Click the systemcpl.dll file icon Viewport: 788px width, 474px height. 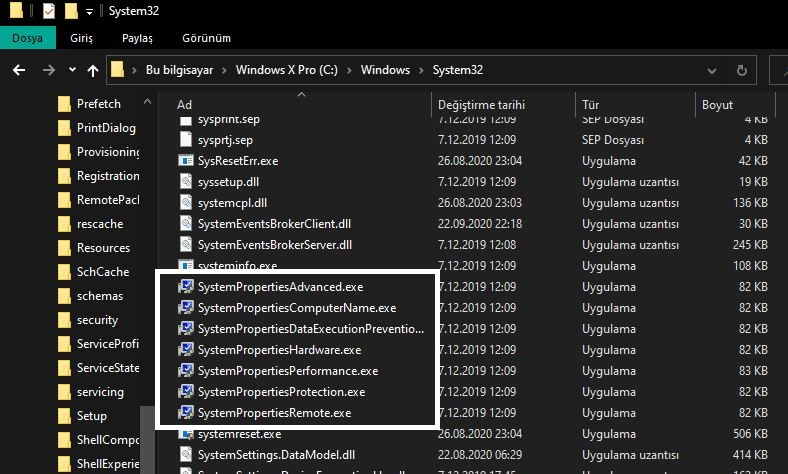coord(186,203)
